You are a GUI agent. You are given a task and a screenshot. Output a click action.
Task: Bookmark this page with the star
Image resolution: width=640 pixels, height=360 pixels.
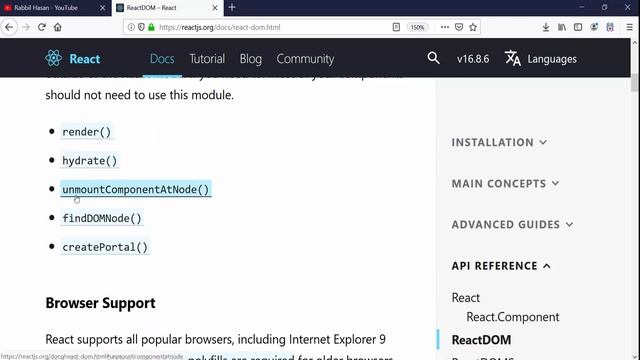click(473, 27)
